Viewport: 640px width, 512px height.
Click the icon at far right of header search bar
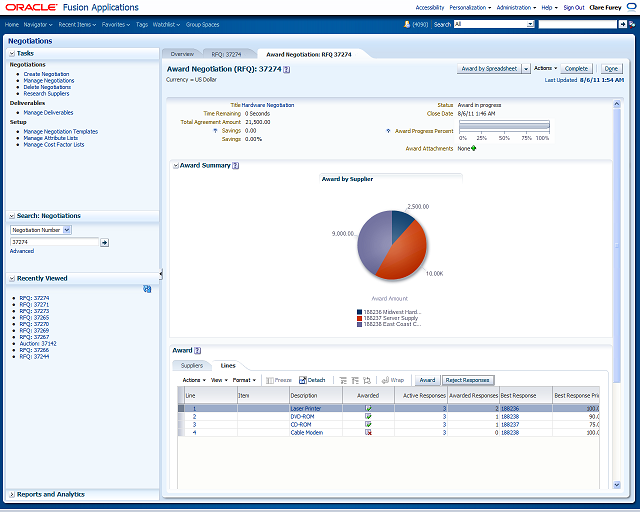point(632,24)
